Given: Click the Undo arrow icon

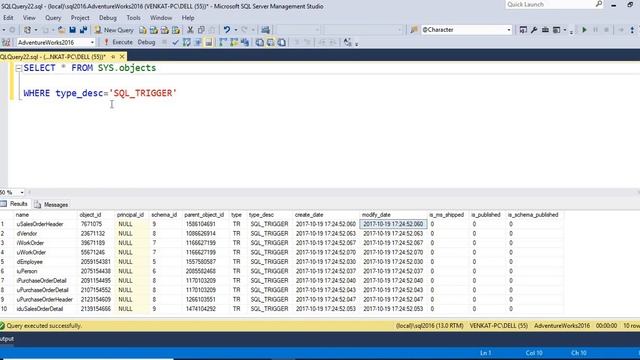Looking at the screenshot, I should tap(227, 30).
